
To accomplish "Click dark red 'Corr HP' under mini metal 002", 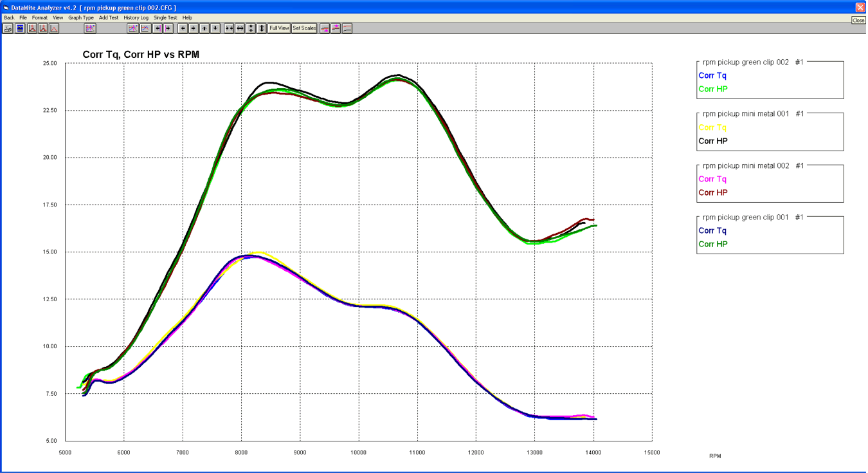I will tap(713, 192).
